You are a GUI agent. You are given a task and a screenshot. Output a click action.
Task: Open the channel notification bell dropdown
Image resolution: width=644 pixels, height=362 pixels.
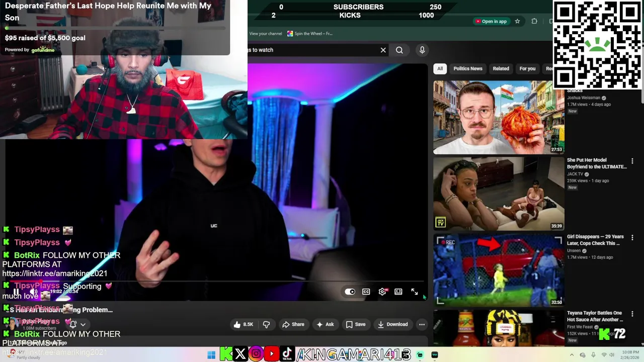point(77,324)
